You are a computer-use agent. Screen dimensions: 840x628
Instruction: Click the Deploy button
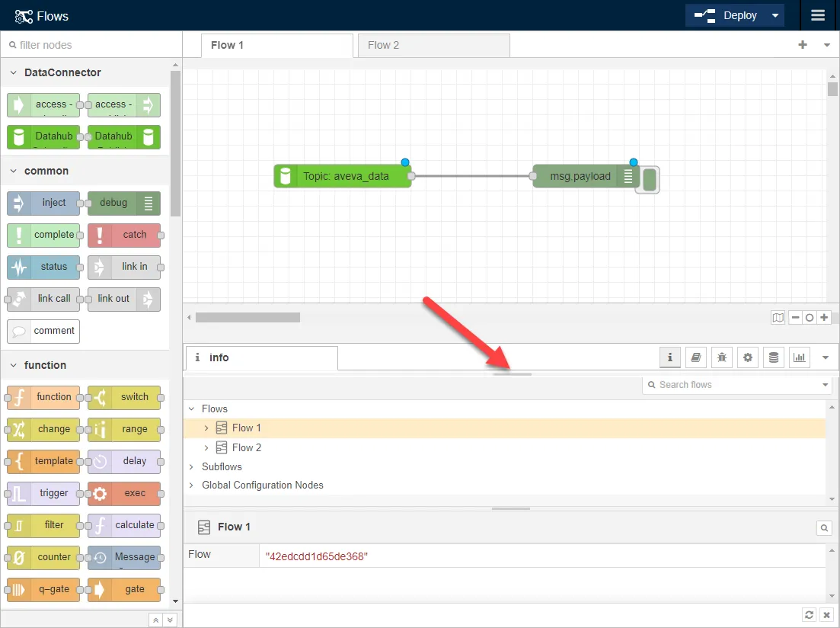coord(727,15)
